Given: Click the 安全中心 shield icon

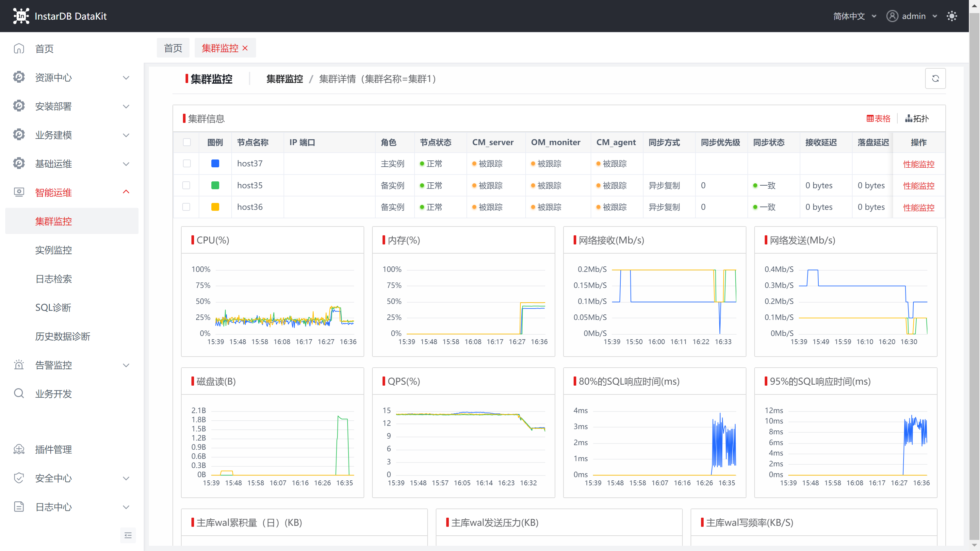Looking at the screenshot, I should 19,478.
